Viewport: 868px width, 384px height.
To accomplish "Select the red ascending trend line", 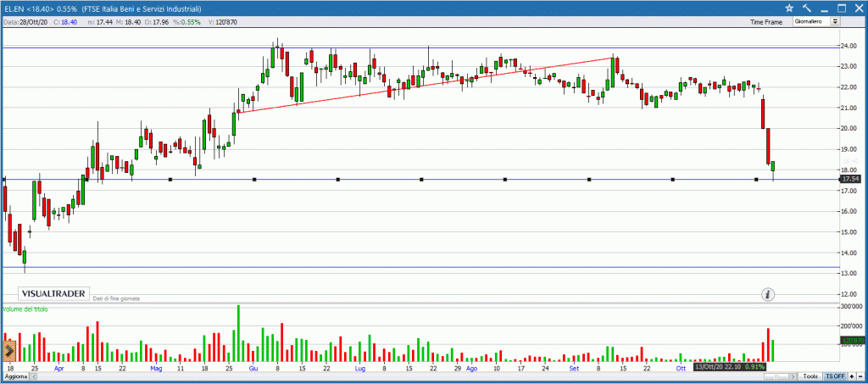I will [426, 84].
